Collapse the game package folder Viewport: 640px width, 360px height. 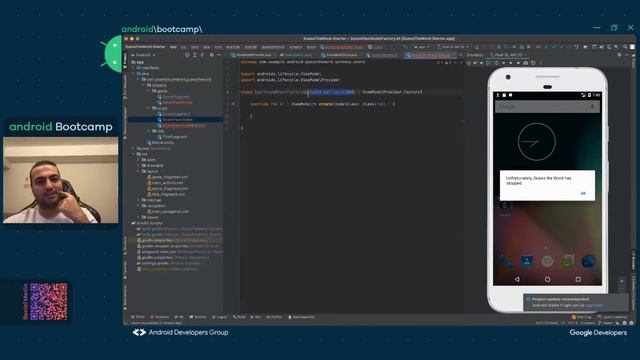pyautogui.click(x=149, y=91)
